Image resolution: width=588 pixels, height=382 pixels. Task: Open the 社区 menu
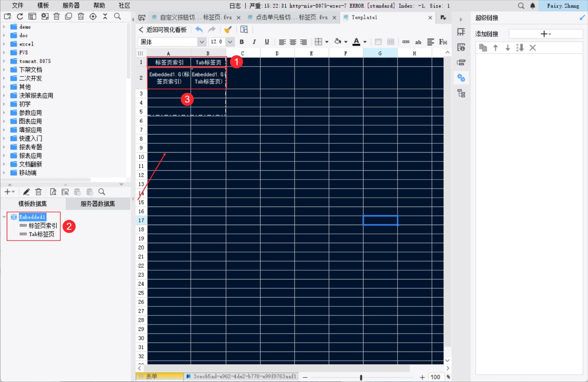click(124, 6)
